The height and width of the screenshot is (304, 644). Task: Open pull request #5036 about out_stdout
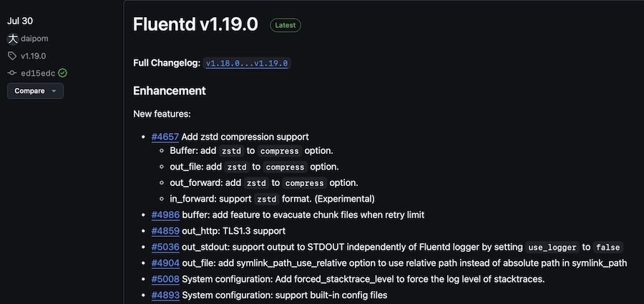(165, 247)
